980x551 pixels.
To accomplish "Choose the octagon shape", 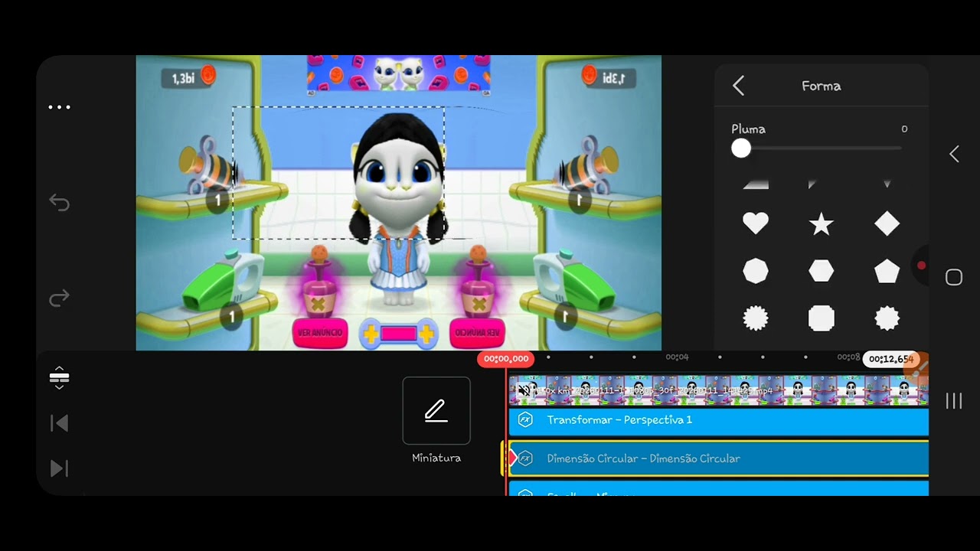I will 756,271.
